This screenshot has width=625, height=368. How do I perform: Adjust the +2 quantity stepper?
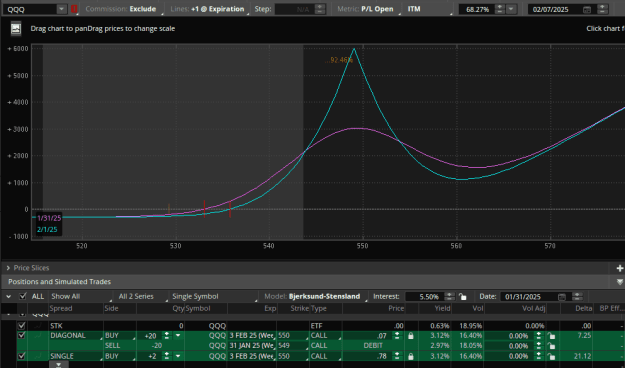pyautogui.click(x=167, y=356)
